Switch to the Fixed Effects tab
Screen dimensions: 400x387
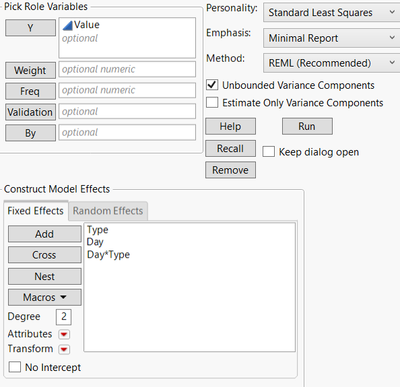[x=36, y=211]
